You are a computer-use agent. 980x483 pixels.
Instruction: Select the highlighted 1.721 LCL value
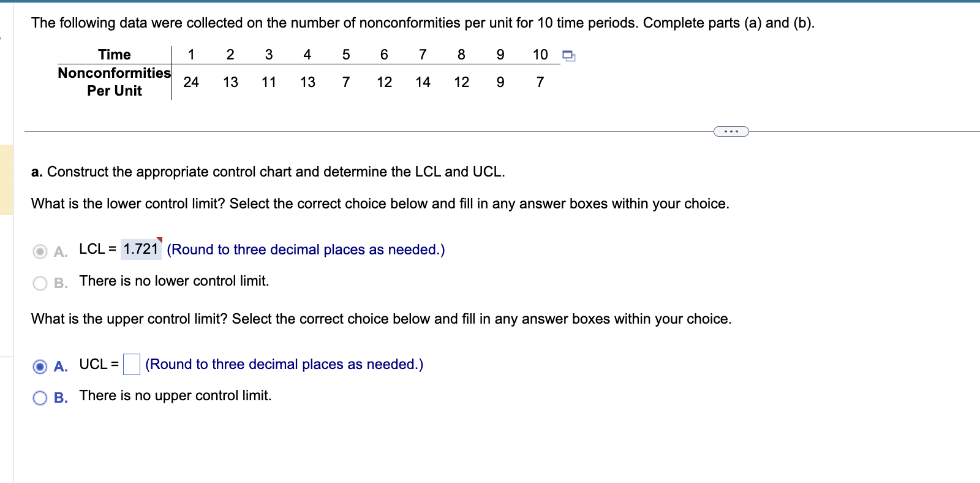click(140, 249)
